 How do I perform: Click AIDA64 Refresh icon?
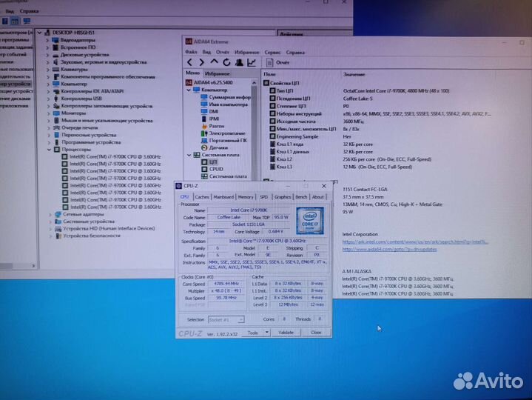[x=226, y=62]
